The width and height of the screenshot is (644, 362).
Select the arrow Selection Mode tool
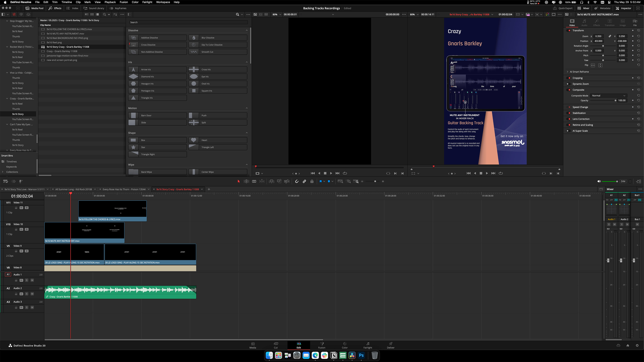[x=238, y=181]
